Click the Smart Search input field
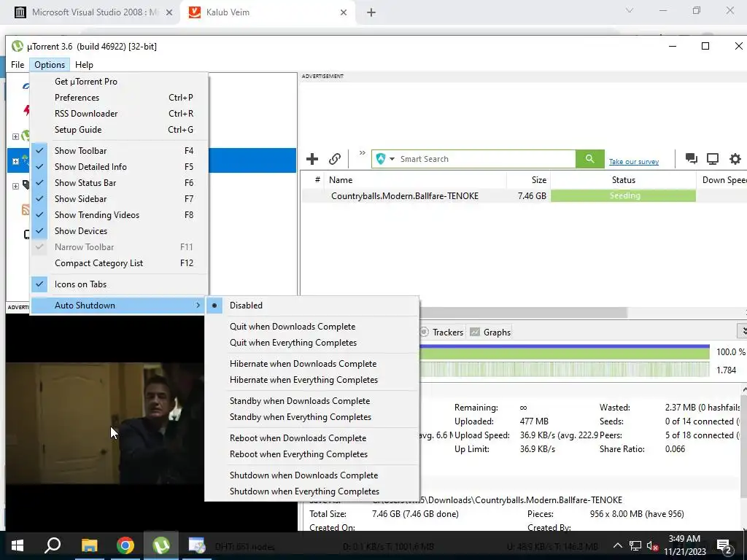 click(486, 159)
